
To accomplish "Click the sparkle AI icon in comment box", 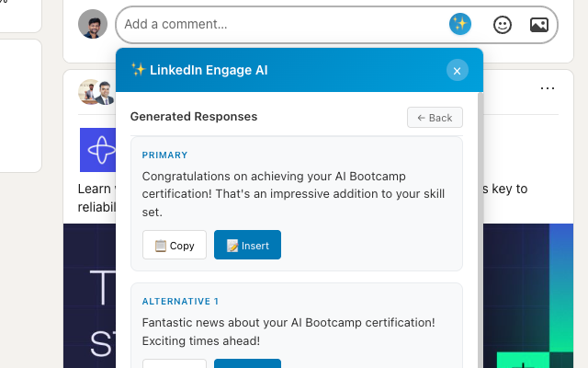I will click(460, 24).
